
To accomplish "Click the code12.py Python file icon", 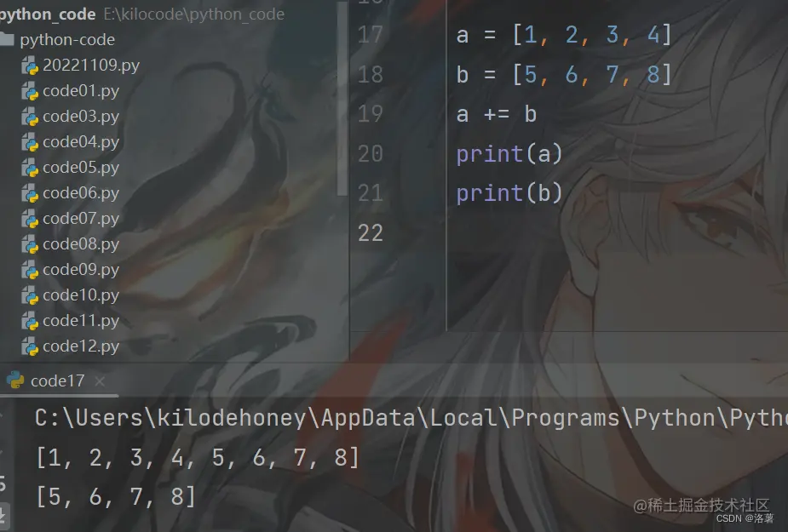I will 30,346.
